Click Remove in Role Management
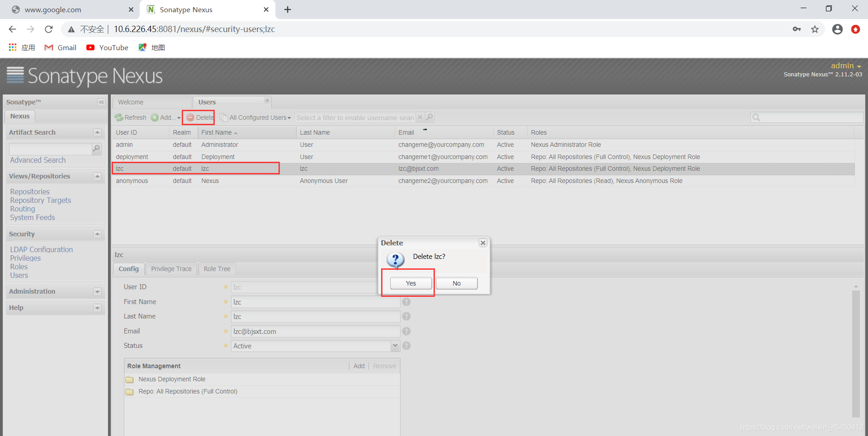 coord(384,366)
